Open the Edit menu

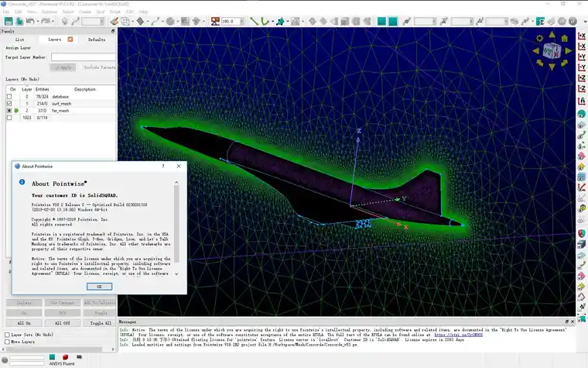coord(18,12)
